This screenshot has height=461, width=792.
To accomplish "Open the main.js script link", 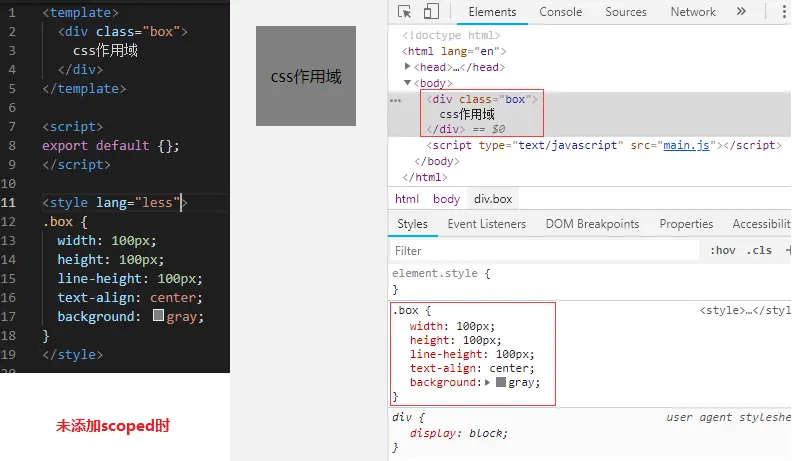I will [x=686, y=145].
